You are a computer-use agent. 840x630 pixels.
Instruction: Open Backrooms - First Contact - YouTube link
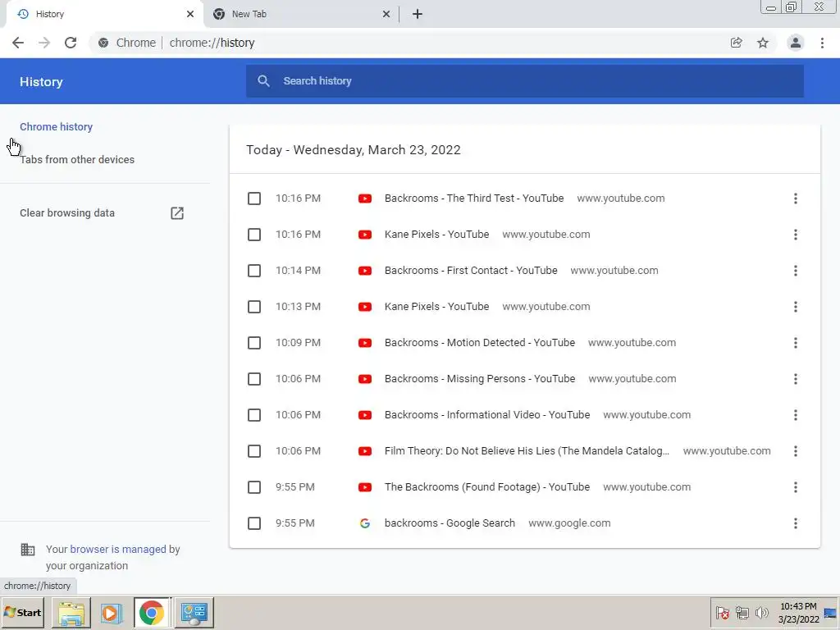[x=471, y=271]
